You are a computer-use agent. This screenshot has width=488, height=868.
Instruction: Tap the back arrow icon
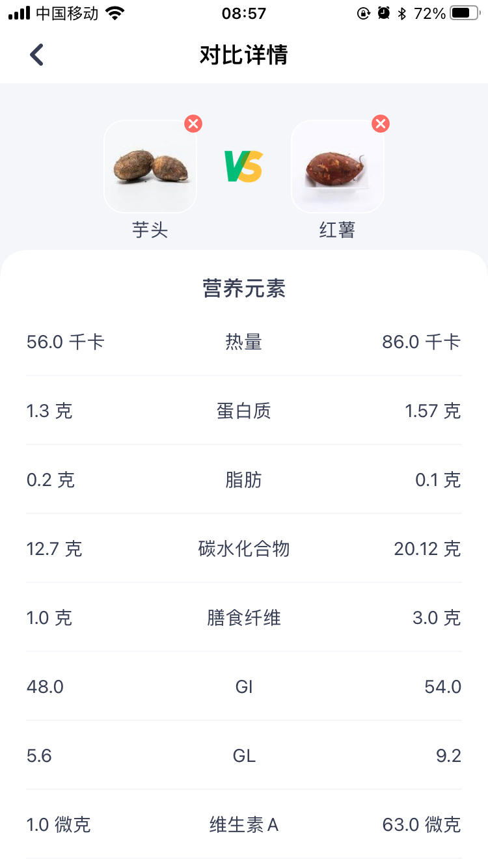pyautogui.click(x=36, y=55)
